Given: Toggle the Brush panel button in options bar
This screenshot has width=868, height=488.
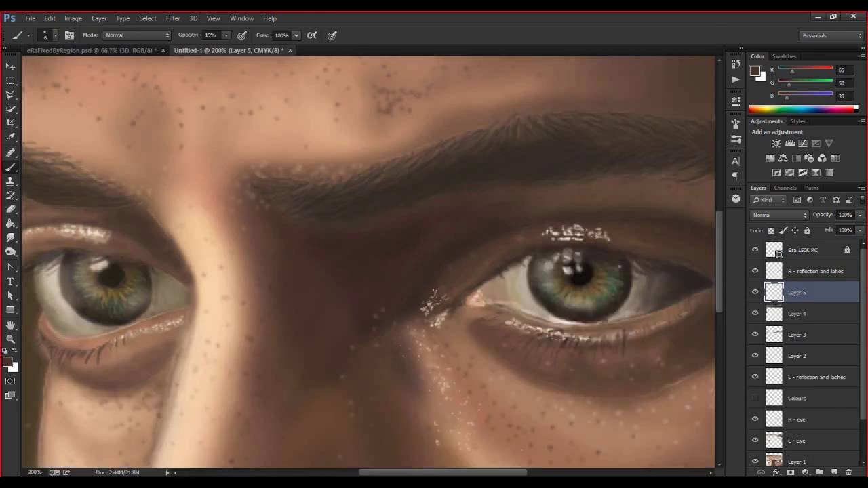Looking at the screenshot, I should pos(69,35).
